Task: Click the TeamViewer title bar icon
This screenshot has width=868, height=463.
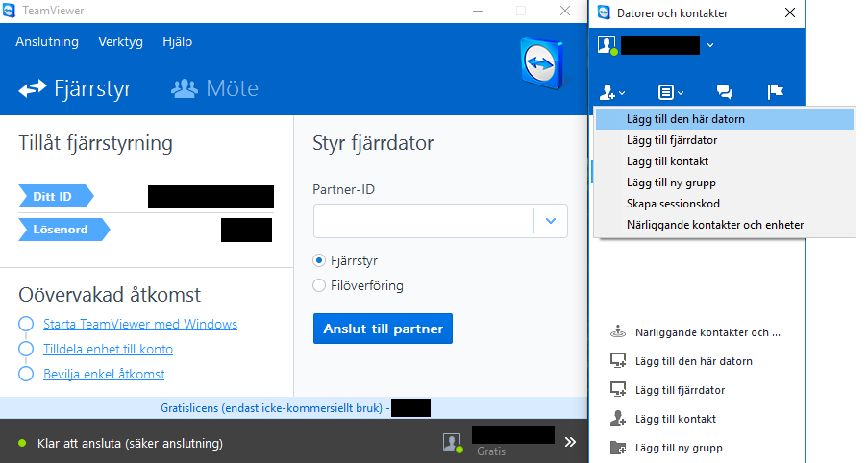Action: point(9,11)
